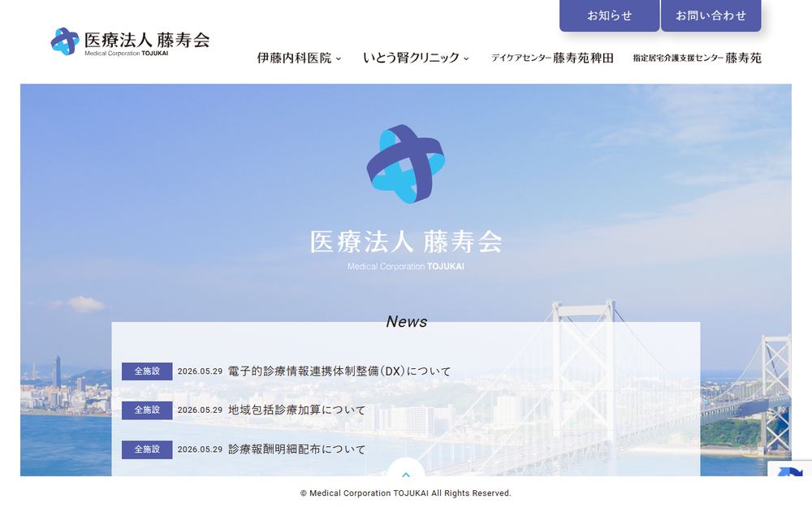Click 全施設 tag beside 診療報酬明細配布 item
Image resolution: width=812 pixels, height=508 pixels.
pos(147,449)
